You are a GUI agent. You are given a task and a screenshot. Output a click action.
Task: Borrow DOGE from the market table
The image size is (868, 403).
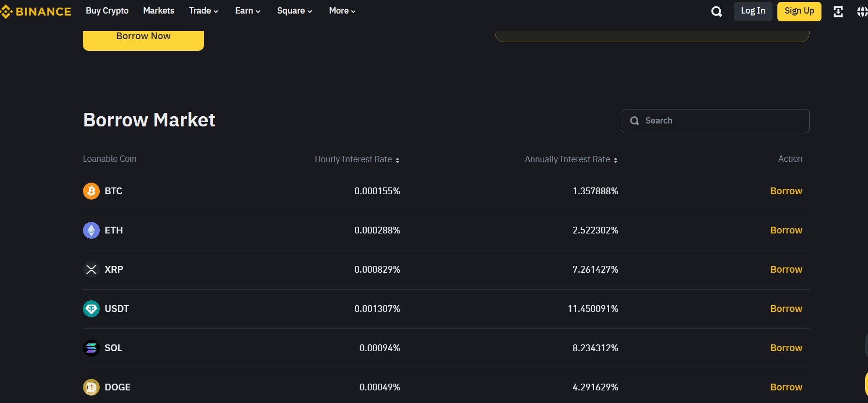(786, 387)
